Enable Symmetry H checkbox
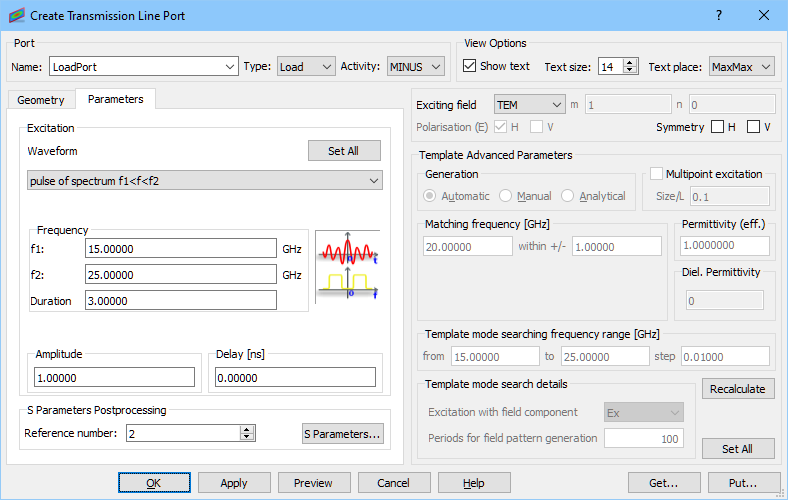The image size is (788, 500). click(717, 127)
